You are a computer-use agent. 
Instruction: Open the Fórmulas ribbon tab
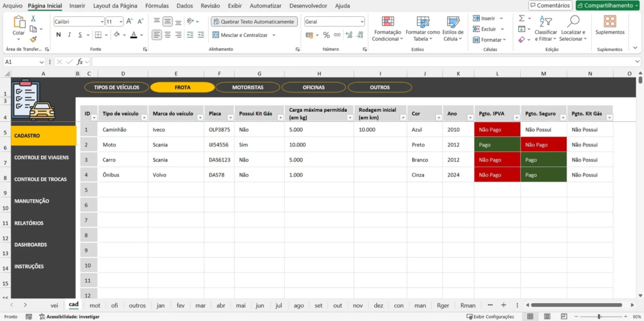157,6
